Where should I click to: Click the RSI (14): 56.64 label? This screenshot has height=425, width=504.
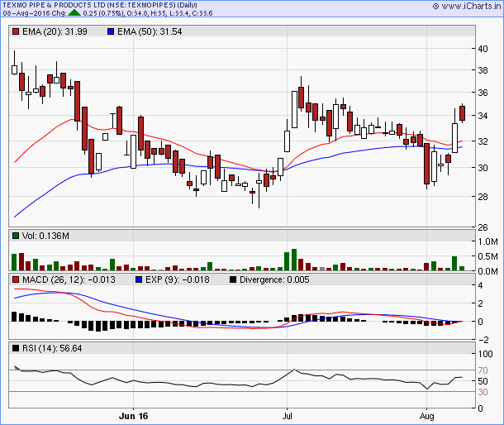(52, 348)
